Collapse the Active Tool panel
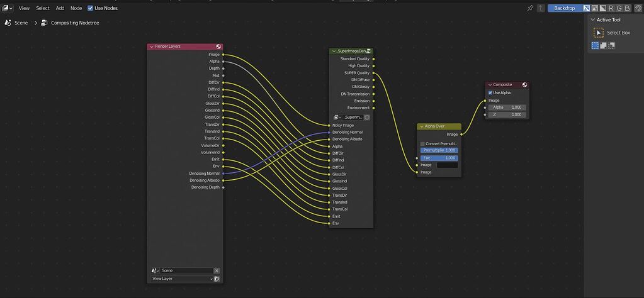Image resolution: width=644 pixels, height=298 pixels. 592,19
